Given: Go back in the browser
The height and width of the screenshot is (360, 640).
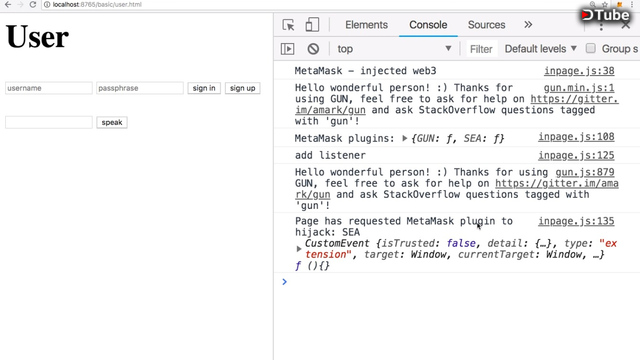Looking at the screenshot, I should point(8,4).
